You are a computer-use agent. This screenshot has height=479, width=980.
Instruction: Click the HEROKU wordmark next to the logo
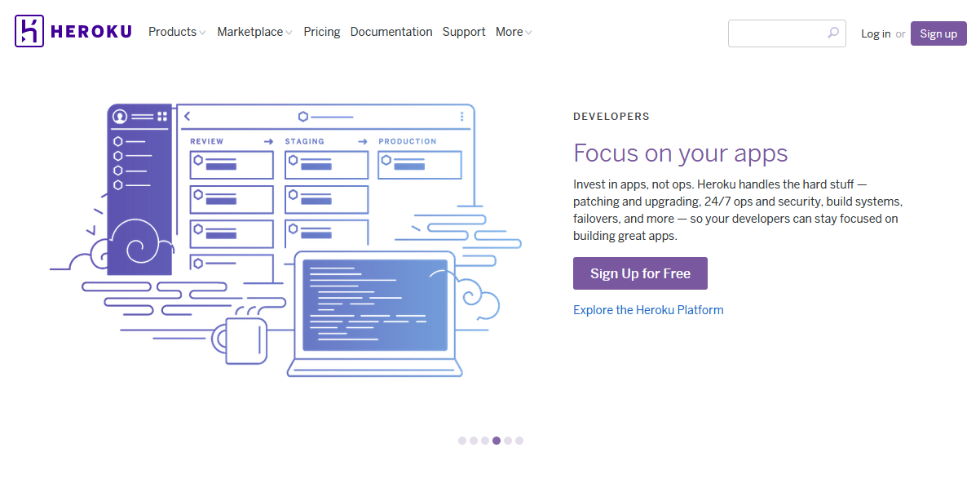(92, 31)
